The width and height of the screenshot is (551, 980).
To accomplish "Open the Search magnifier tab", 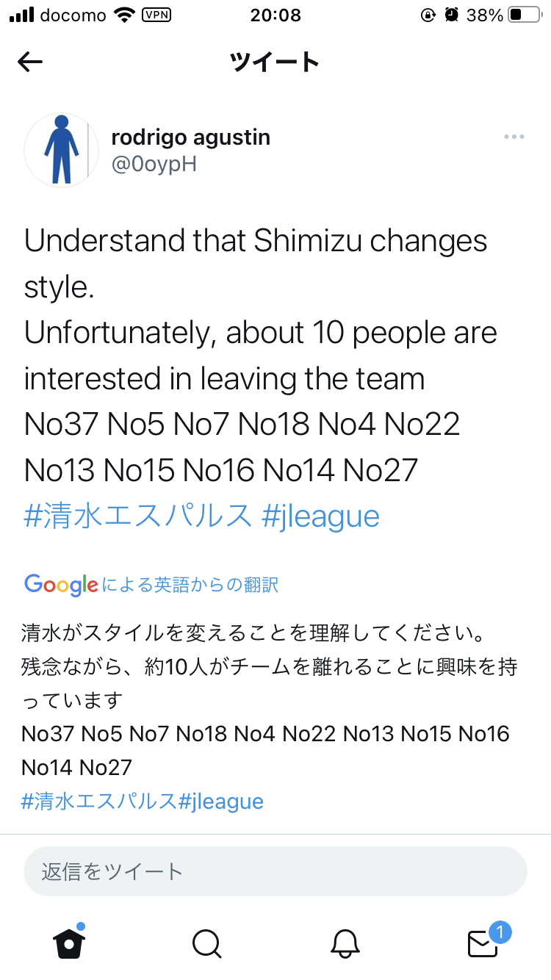I will click(206, 943).
